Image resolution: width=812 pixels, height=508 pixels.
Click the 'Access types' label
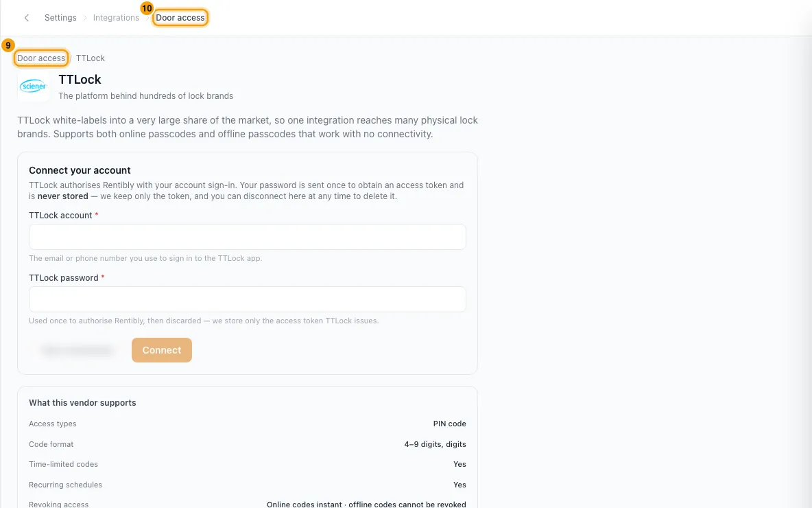[53, 424]
